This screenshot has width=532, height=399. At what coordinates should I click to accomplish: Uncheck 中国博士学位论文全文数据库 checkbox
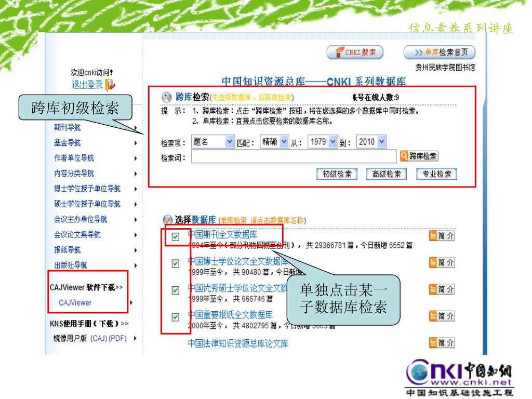[176, 263]
